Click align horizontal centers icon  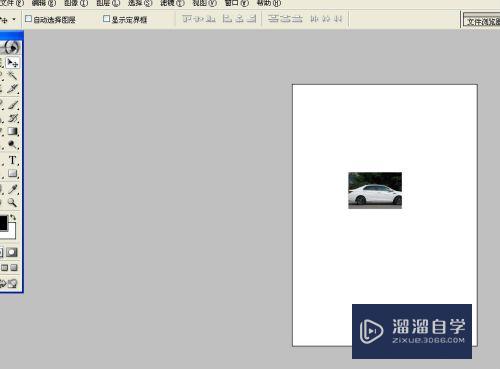click(239, 19)
